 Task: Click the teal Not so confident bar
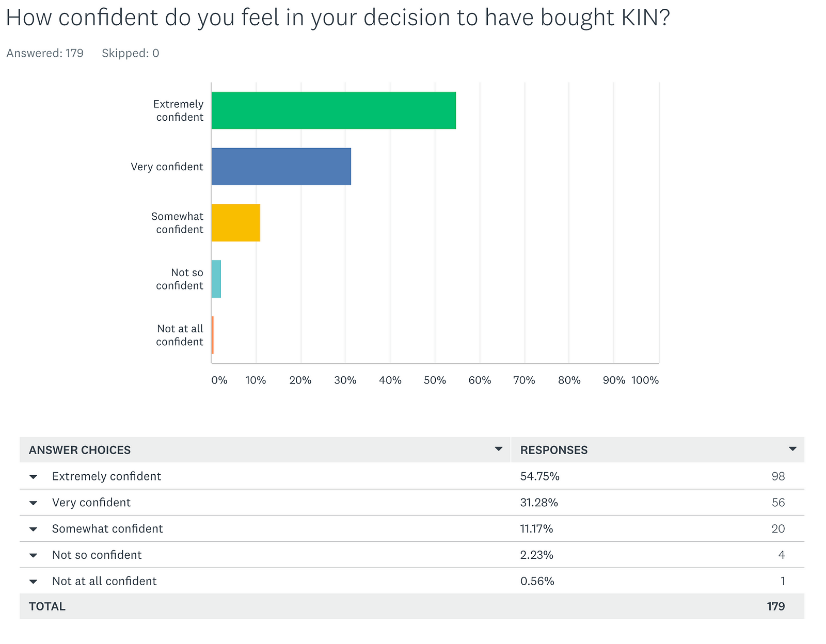click(216, 279)
